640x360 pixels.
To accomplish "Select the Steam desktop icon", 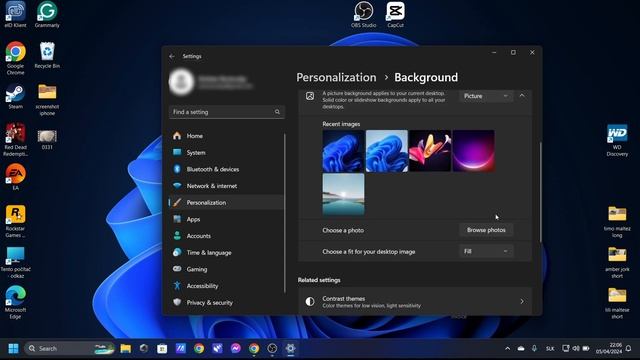I will 16,96.
